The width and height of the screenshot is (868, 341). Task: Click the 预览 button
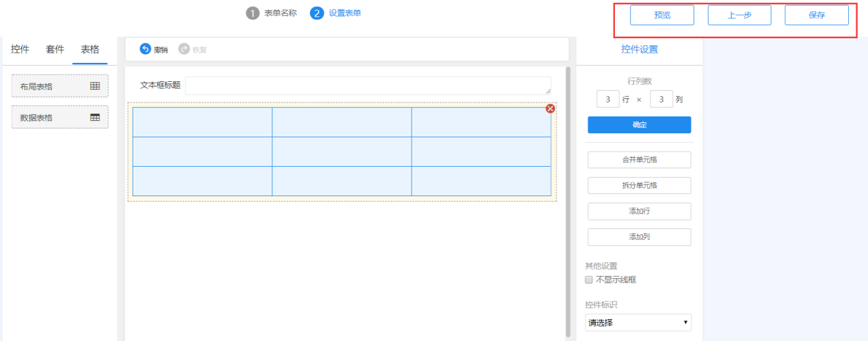(662, 15)
